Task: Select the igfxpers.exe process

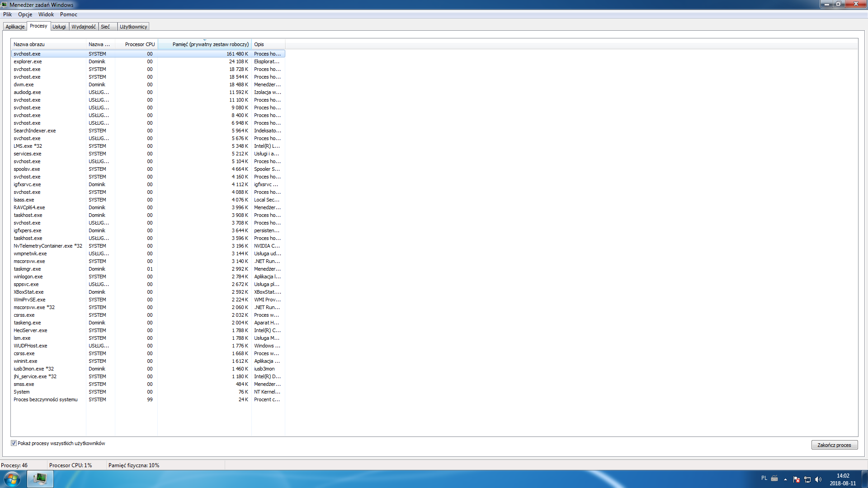Action: click(148, 230)
